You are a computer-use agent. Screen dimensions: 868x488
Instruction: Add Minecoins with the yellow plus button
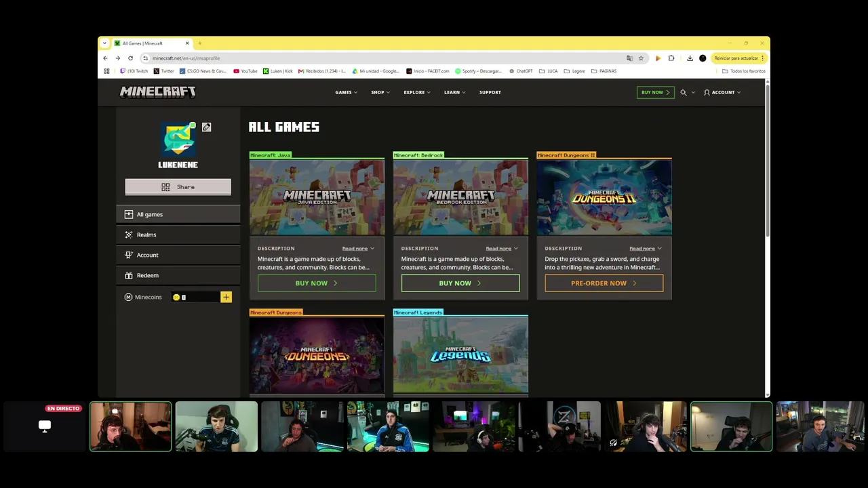pos(226,297)
